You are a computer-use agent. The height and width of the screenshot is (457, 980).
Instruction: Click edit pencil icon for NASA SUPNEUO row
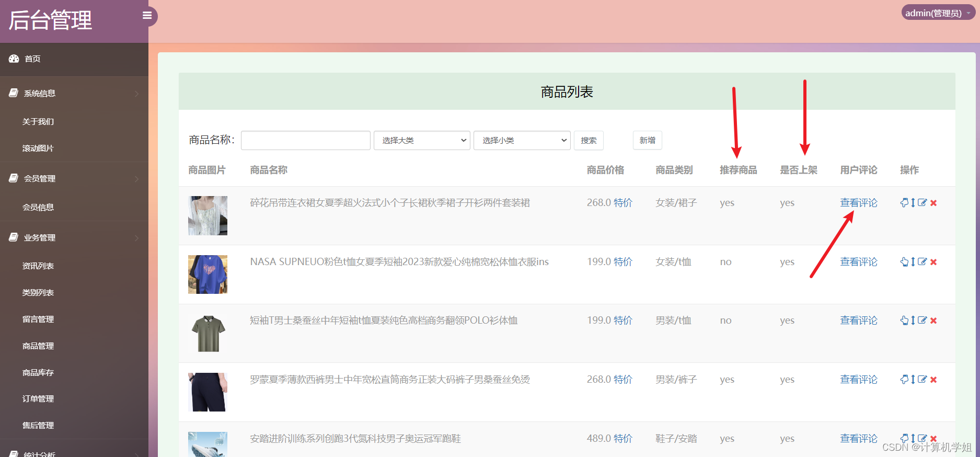[923, 261]
